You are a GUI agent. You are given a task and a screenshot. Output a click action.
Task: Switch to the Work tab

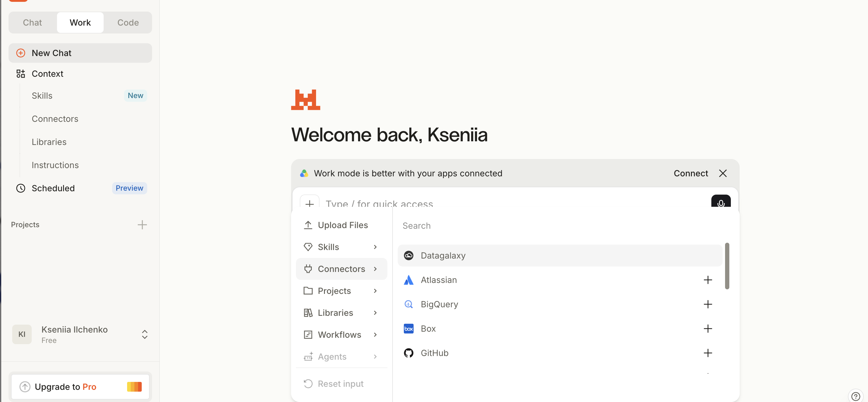80,23
